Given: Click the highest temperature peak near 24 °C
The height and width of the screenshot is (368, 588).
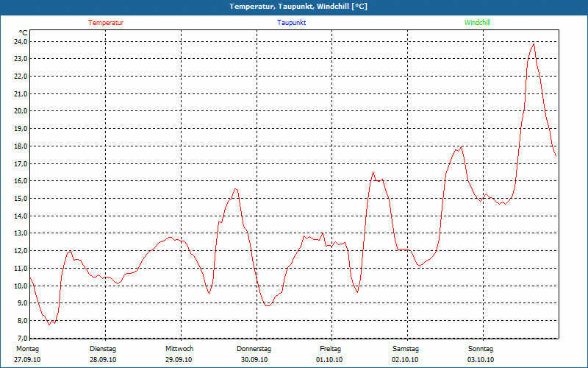Looking at the screenshot, I should pos(534,44).
